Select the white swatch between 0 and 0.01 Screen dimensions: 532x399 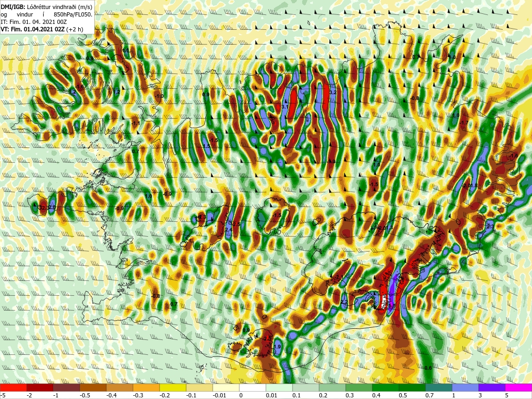coord(253,388)
